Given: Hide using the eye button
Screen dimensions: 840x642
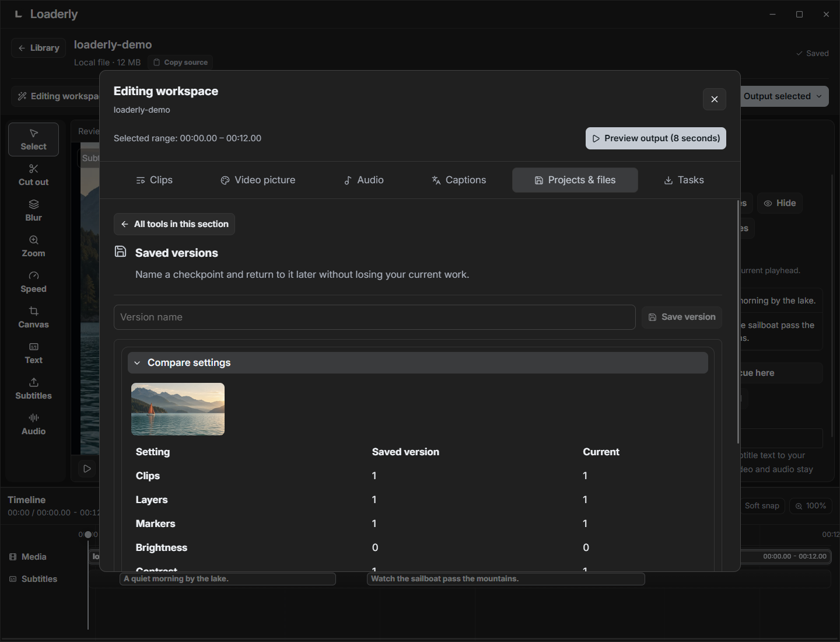Looking at the screenshot, I should 780,203.
